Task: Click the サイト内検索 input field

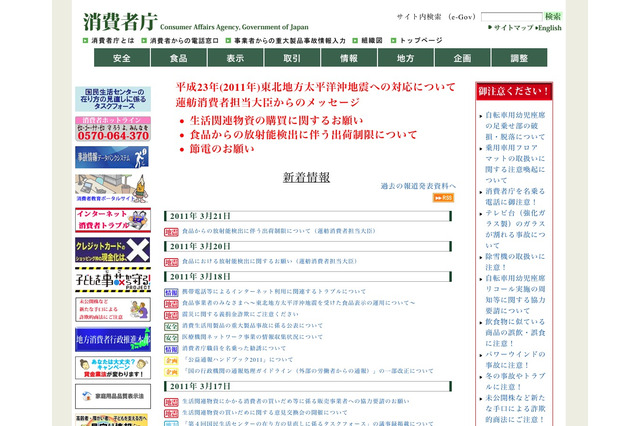Action: coord(511,17)
